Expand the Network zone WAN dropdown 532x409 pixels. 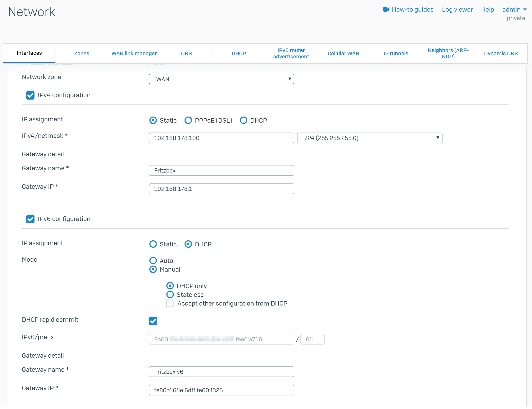[x=221, y=79]
